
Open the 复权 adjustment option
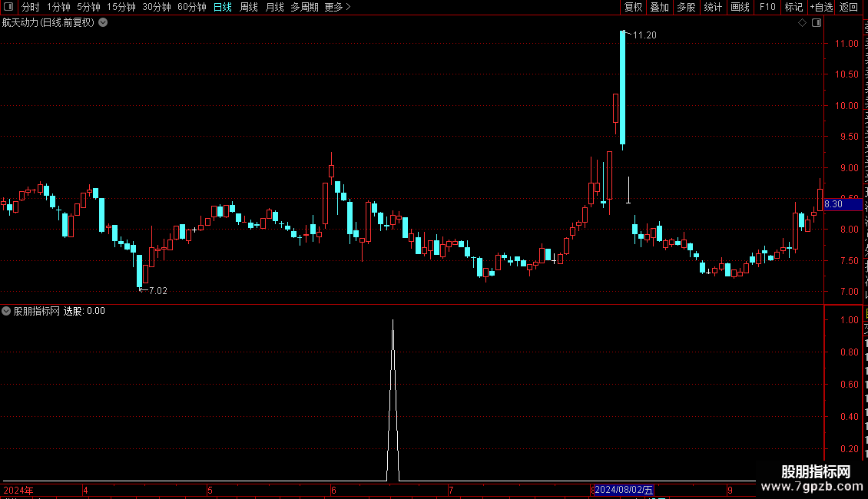[633, 7]
